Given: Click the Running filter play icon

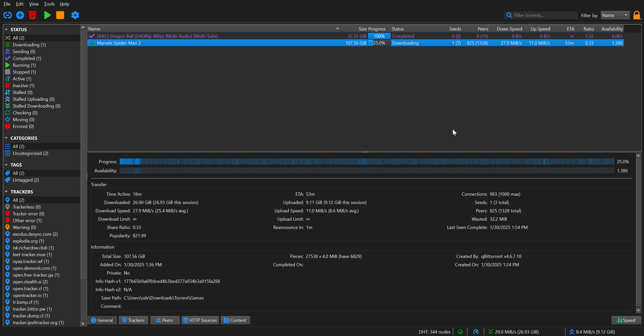Looking at the screenshot, I should pos(8,65).
